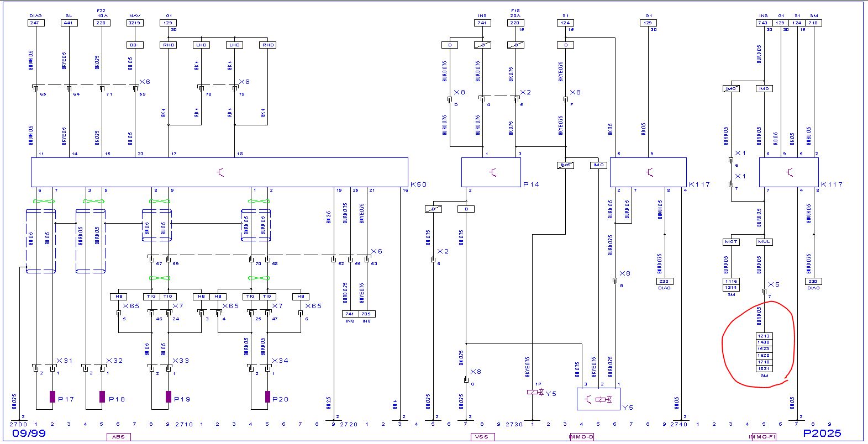The width and height of the screenshot is (868, 444).
Task: Follow the NAV reference box 3219
Action: [135, 23]
